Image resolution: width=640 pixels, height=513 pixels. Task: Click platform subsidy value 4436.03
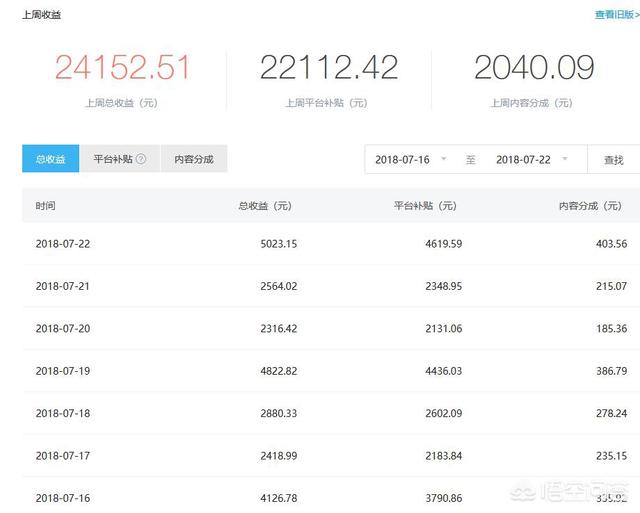[444, 371]
